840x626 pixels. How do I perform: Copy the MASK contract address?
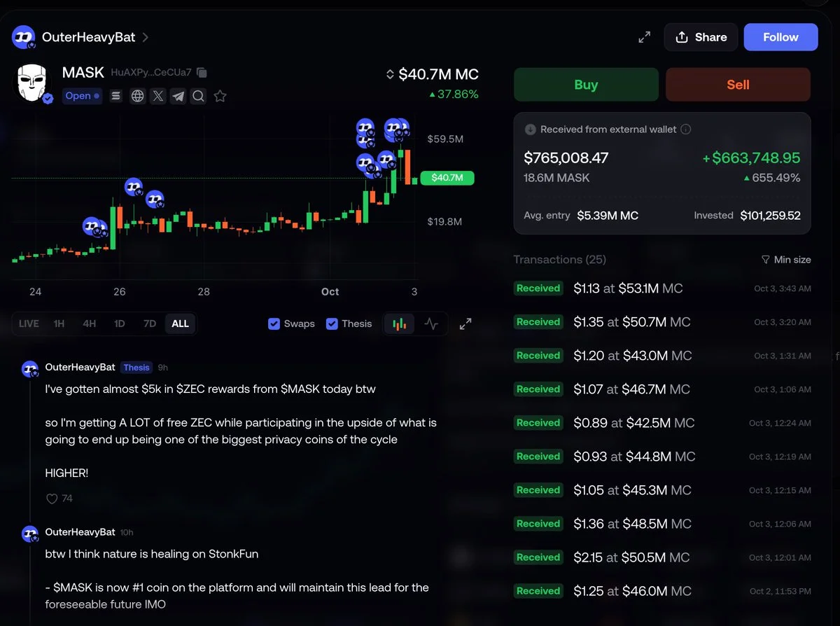click(202, 73)
